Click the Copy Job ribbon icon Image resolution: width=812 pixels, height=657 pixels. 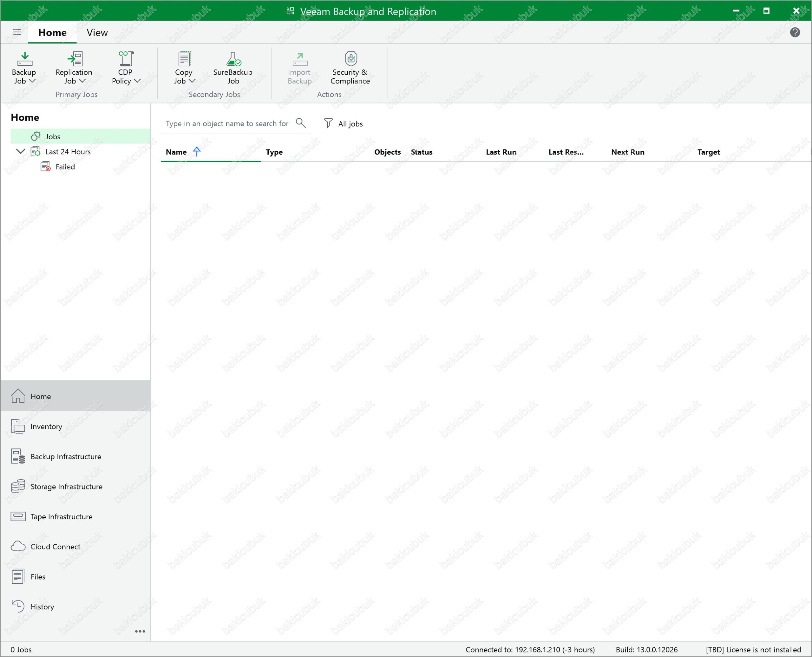tap(184, 59)
